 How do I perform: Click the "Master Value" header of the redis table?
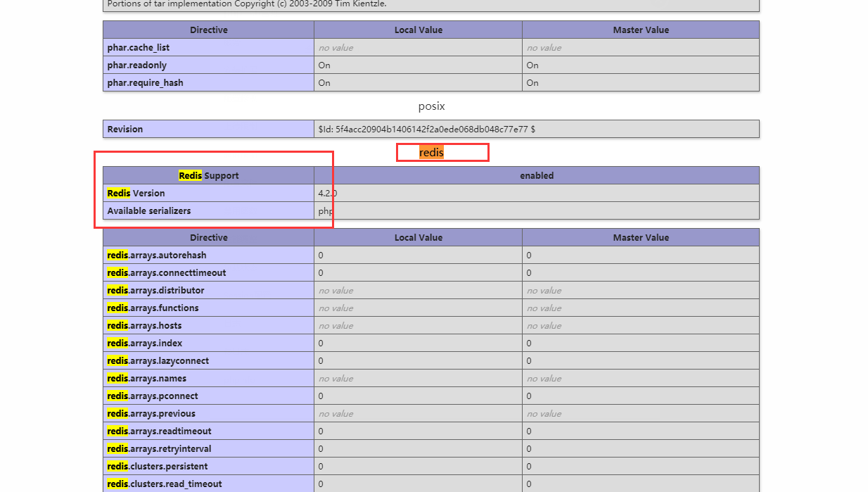pyautogui.click(x=641, y=238)
